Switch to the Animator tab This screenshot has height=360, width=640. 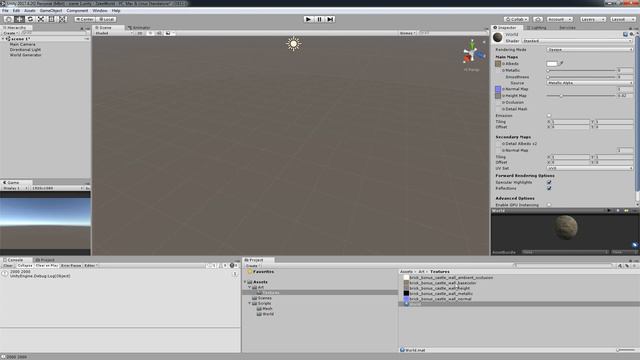tap(139, 28)
